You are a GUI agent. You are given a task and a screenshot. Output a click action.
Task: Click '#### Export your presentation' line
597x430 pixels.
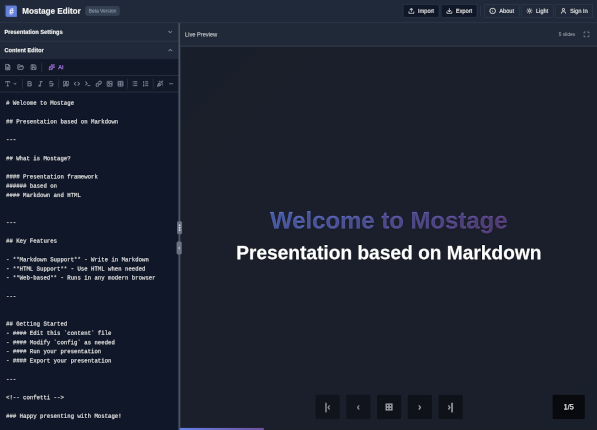59,361
